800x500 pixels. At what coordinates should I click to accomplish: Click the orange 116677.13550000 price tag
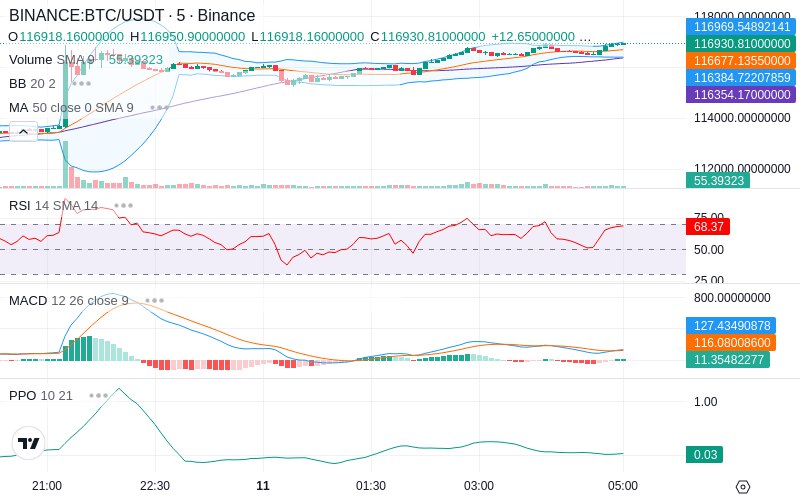[x=741, y=61]
